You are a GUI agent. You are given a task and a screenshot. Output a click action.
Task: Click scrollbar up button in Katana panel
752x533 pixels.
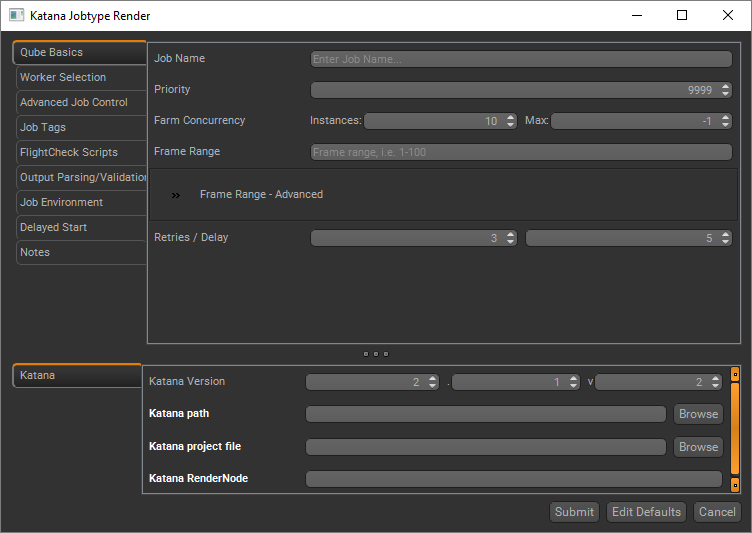[735, 374]
